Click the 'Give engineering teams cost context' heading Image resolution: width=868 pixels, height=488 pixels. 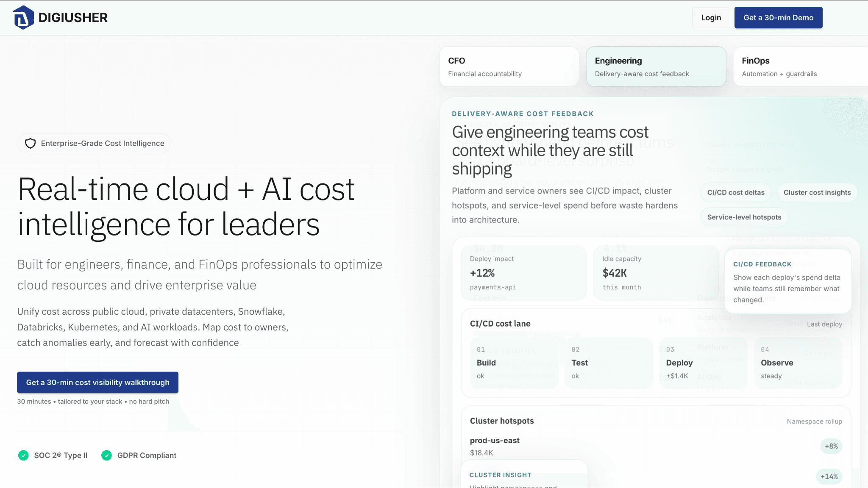[x=550, y=150]
